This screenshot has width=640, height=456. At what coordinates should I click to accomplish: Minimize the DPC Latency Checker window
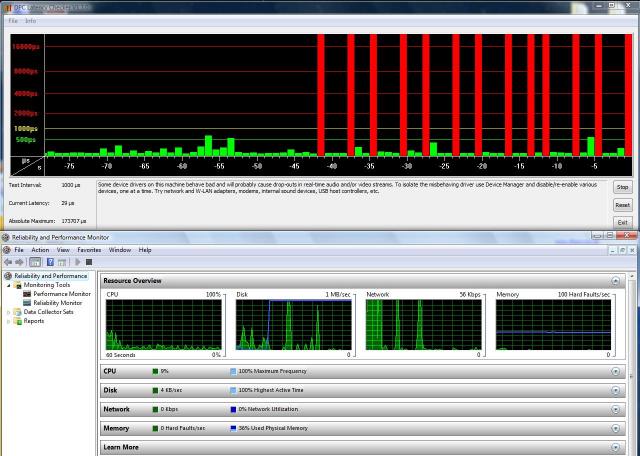click(x=598, y=6)
